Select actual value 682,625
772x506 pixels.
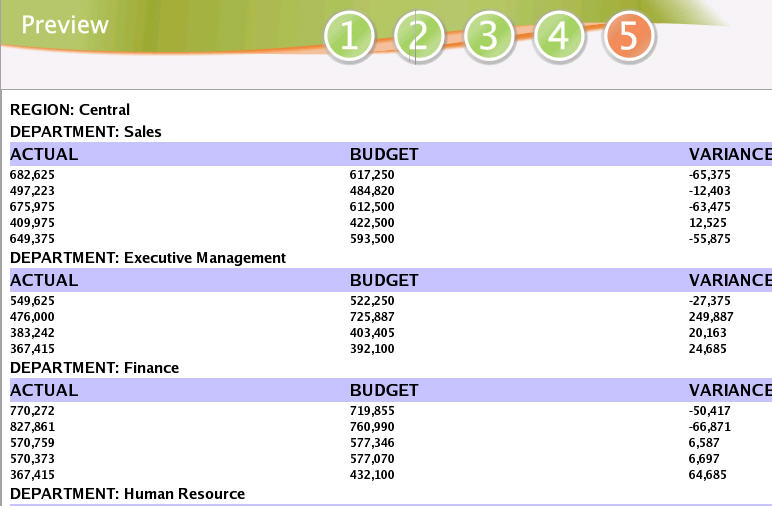[x=32, y=175]
